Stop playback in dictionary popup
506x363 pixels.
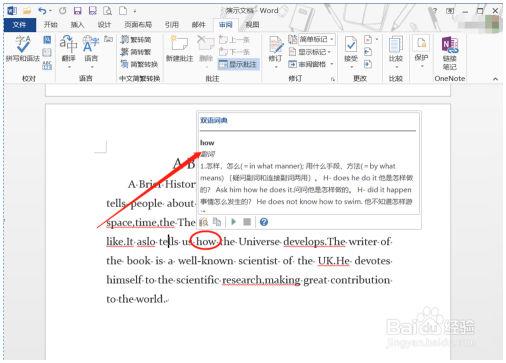pos(247,222)
